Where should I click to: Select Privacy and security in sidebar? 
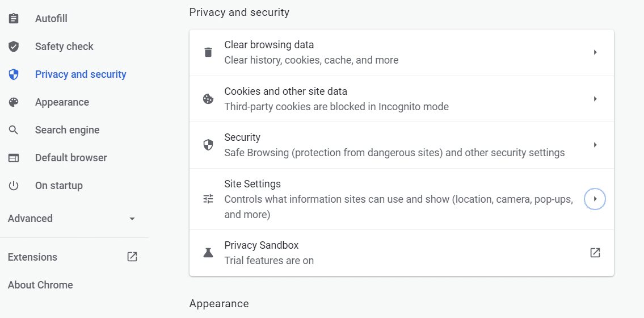pos(81,74)
